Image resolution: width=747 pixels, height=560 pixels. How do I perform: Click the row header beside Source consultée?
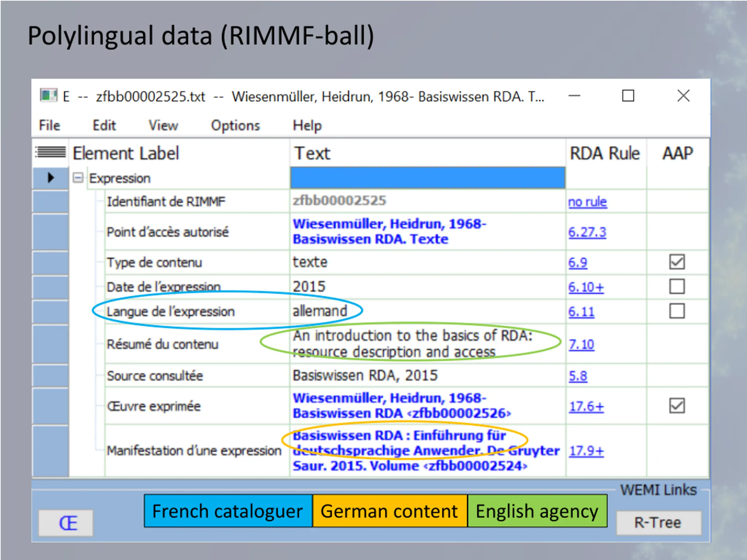(50, 375)
